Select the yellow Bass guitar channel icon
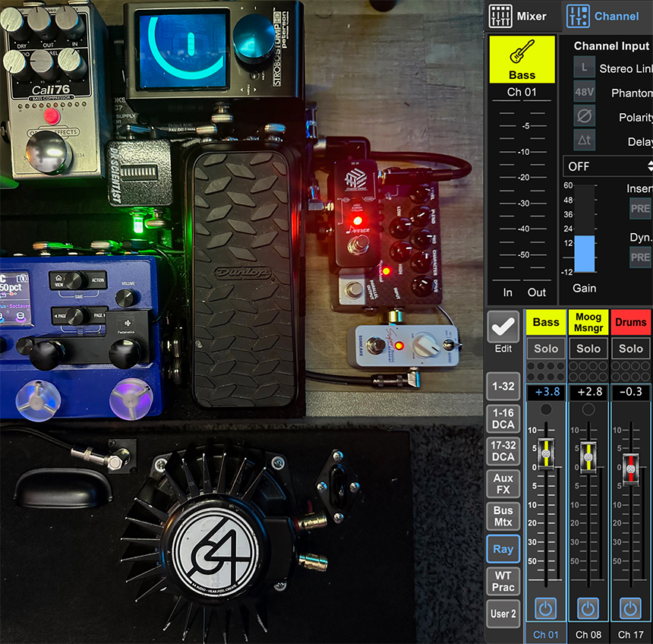The width and height of the screenshot is (653, 644). [x=522, y=59]
